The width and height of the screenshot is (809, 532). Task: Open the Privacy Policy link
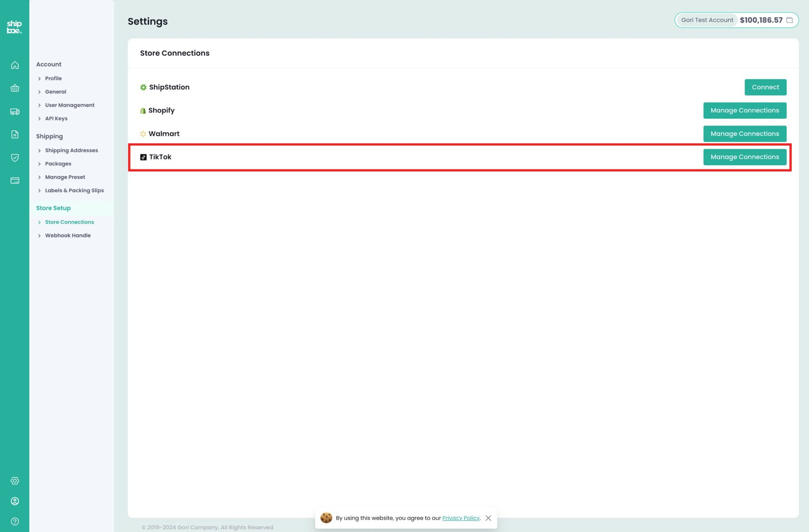click(461, 518)
